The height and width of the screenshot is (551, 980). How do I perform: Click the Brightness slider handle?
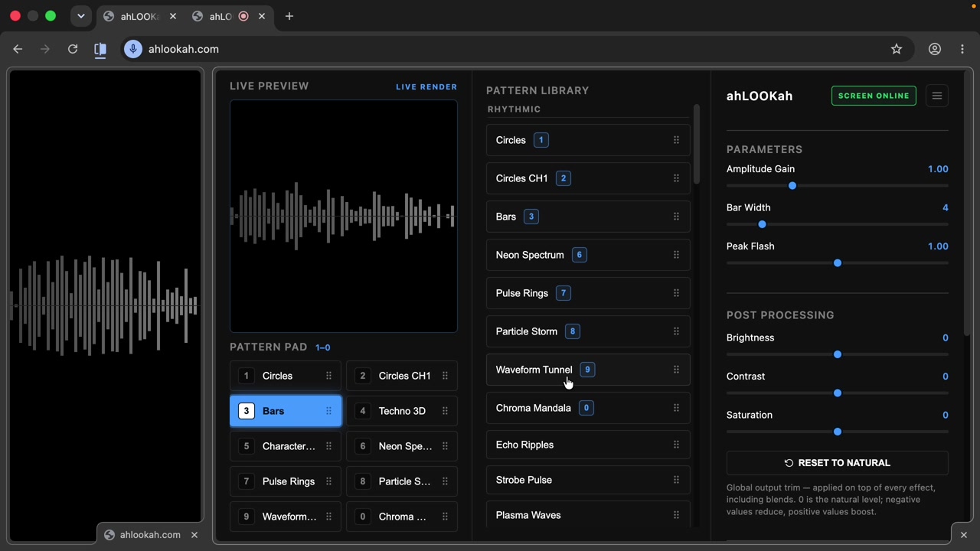click(838, 354)
